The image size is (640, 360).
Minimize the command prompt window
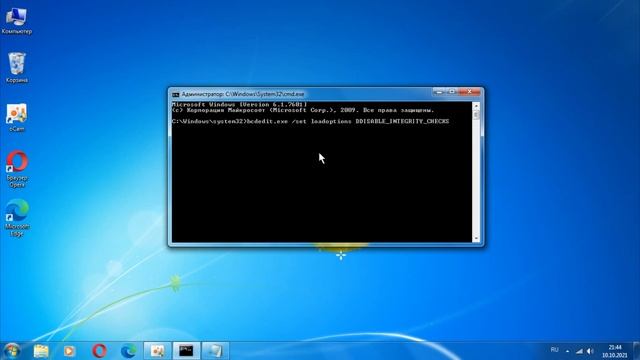pos(439,92)
